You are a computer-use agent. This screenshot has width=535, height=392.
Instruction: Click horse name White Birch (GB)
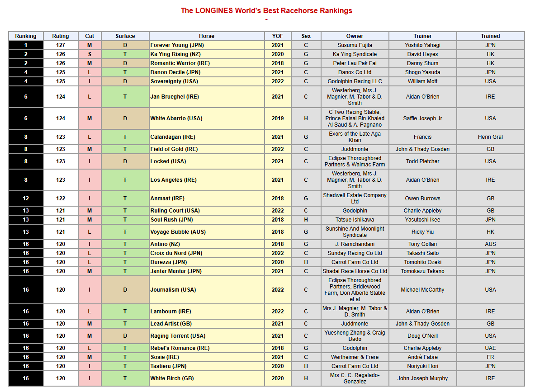(172, 378)
